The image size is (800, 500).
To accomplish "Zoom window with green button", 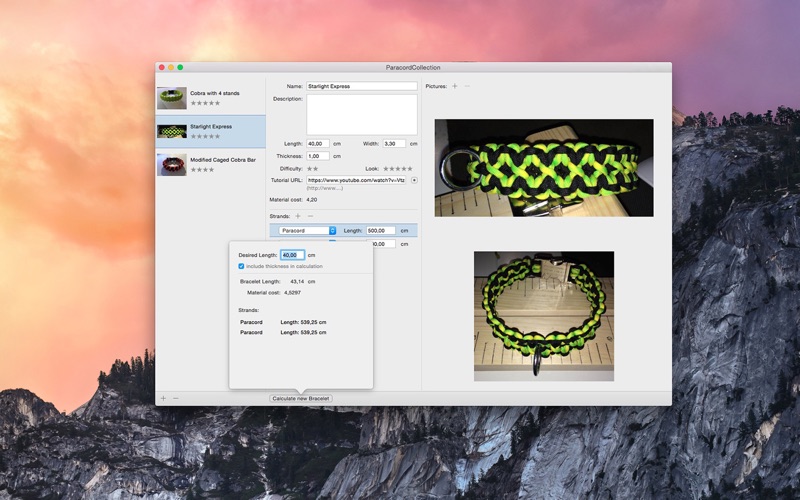I will pos(180,67).
